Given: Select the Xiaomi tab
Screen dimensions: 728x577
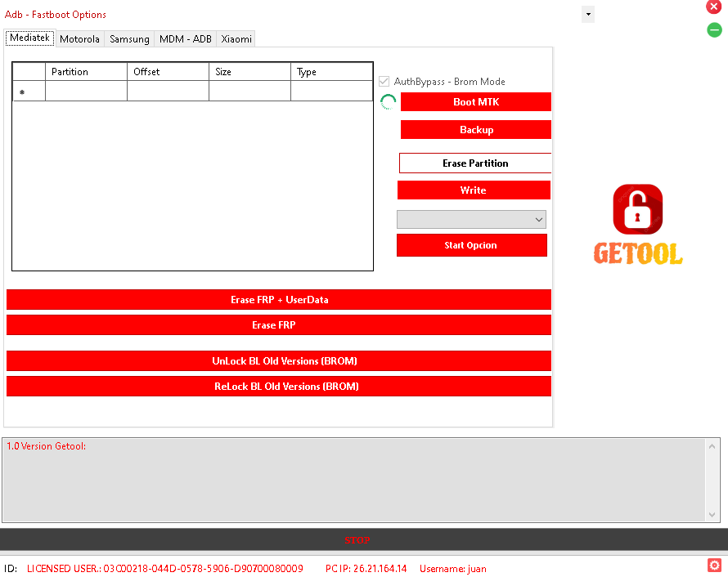Looking at the screenshot, I should pyautogui.click(x=236, y=39).
